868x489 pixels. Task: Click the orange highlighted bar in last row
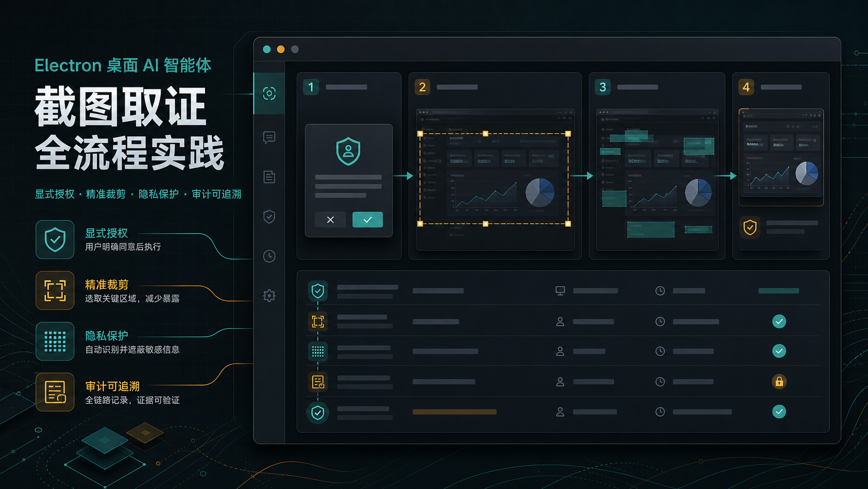pos(454,412)
